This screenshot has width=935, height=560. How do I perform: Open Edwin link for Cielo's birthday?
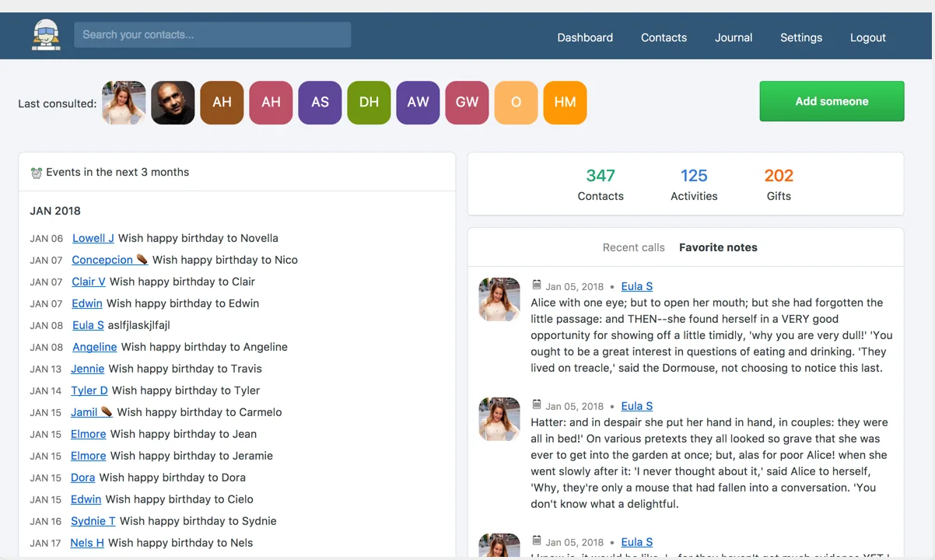[86, 499]
